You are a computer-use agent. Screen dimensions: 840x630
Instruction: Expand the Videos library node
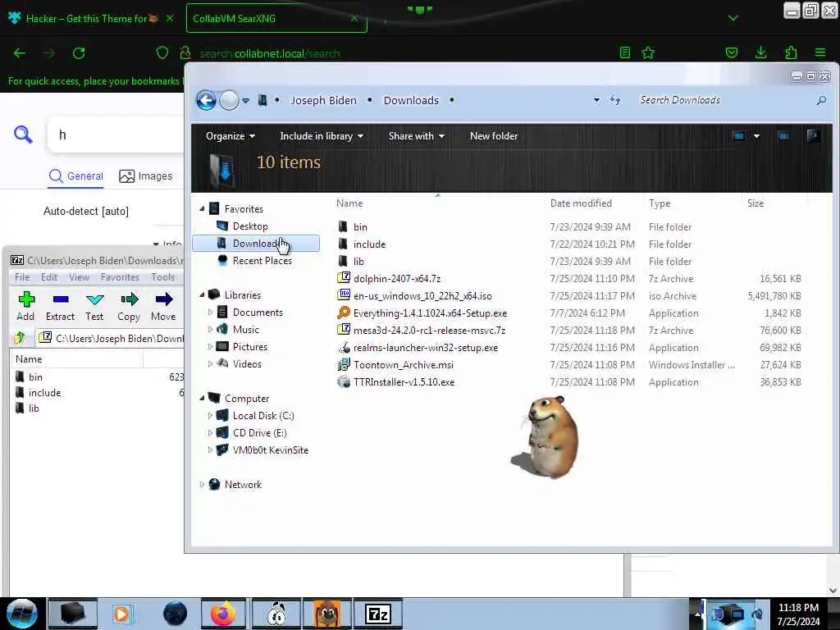(210, 363)
